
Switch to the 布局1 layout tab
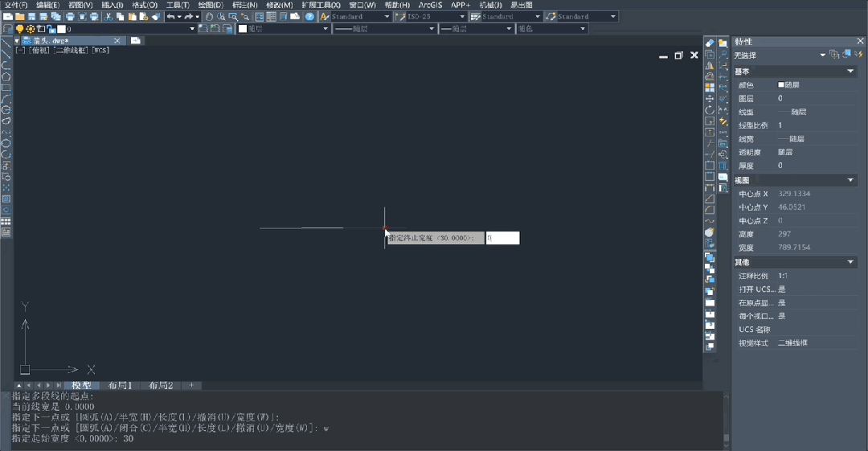coord(120,386)
